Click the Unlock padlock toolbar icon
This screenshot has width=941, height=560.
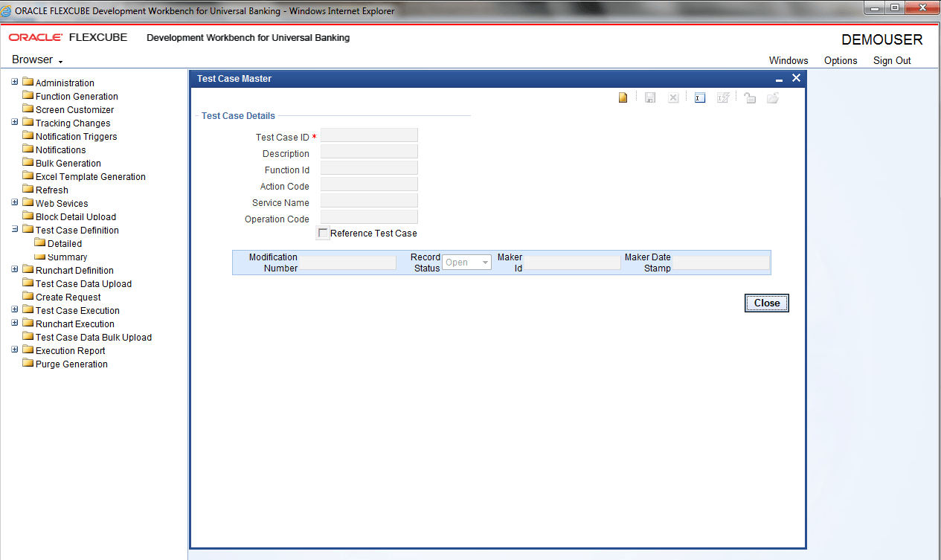[750, 98]
